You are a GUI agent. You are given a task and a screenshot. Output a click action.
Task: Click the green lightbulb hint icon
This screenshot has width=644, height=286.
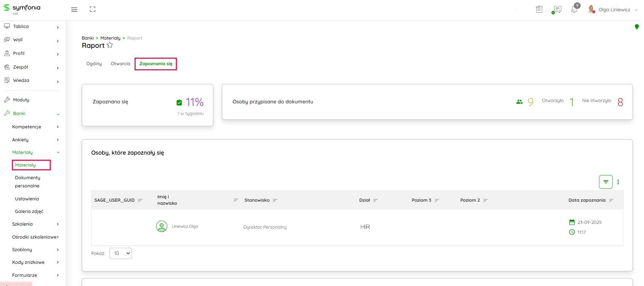pos(637,27)
